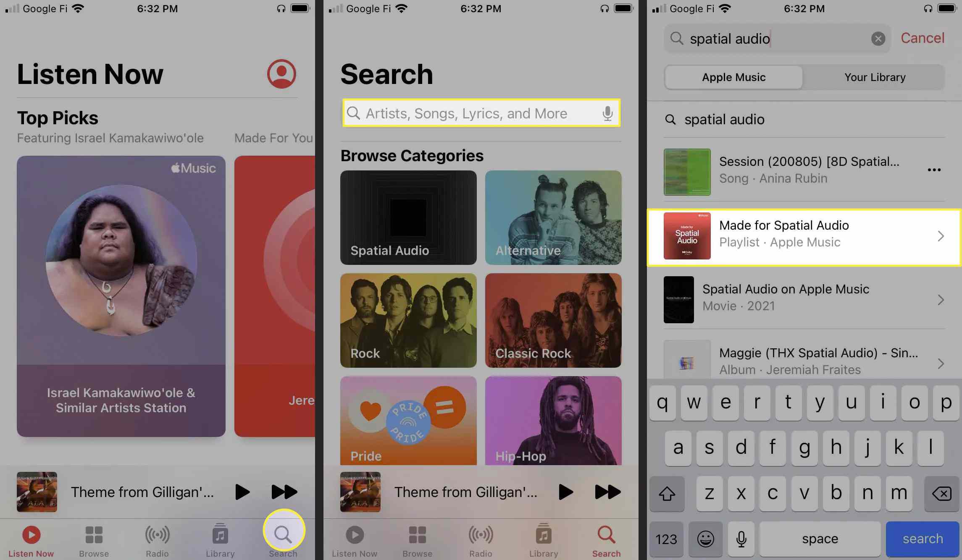This screenshot has height=560, width=962.
Task: Tap the microphone icon in search bar
Action: (x=607, y=113)
